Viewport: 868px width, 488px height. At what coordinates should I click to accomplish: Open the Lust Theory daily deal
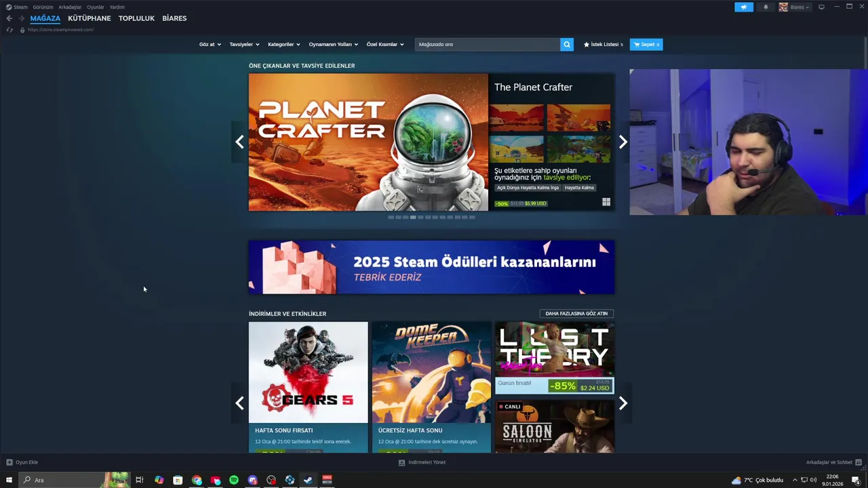click(555, 358)
